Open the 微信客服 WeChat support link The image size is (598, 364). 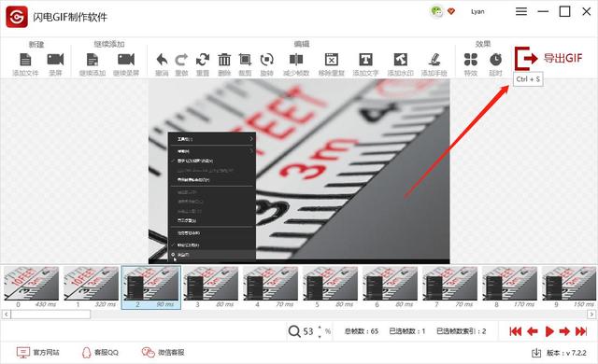pos(163,353)
